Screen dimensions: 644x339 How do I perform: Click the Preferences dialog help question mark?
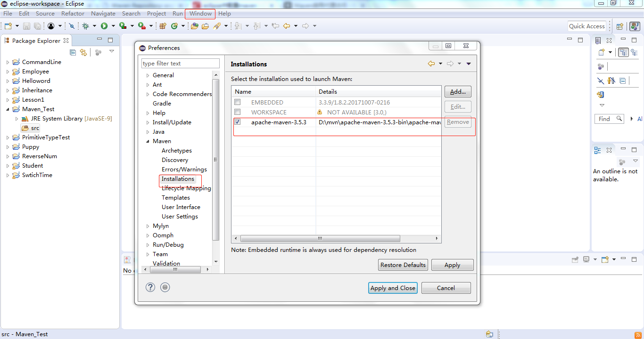click(150, 287)
